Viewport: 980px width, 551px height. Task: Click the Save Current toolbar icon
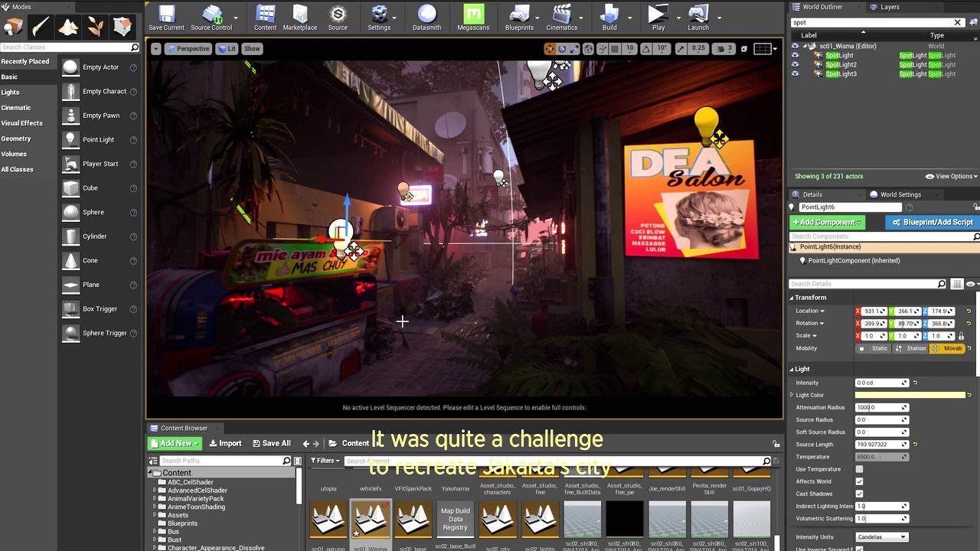(x=166, y=17)
